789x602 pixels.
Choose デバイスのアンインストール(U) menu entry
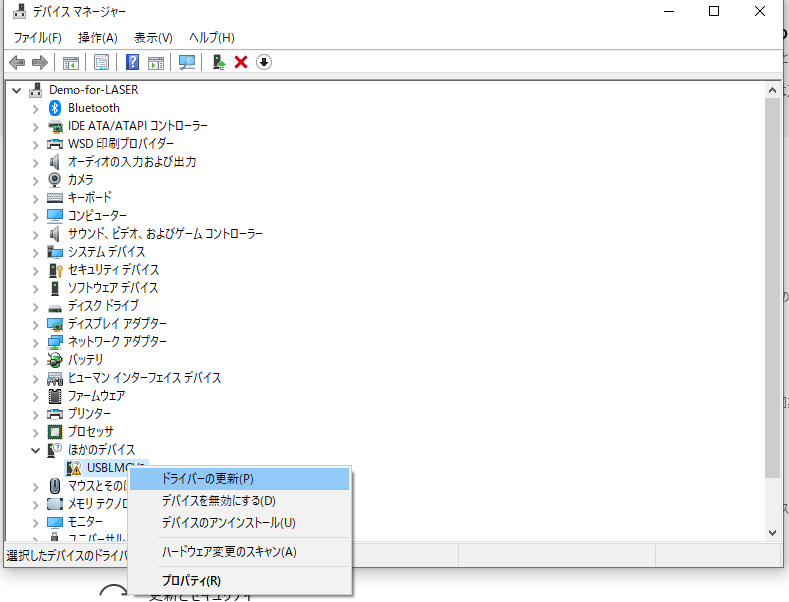coord(228,523)
